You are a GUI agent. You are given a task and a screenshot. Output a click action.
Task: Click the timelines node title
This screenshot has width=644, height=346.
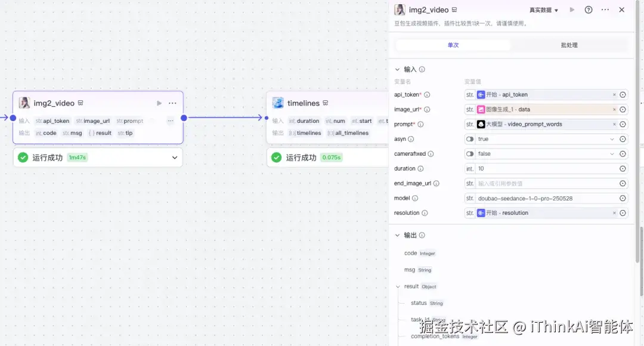point(304,103)
